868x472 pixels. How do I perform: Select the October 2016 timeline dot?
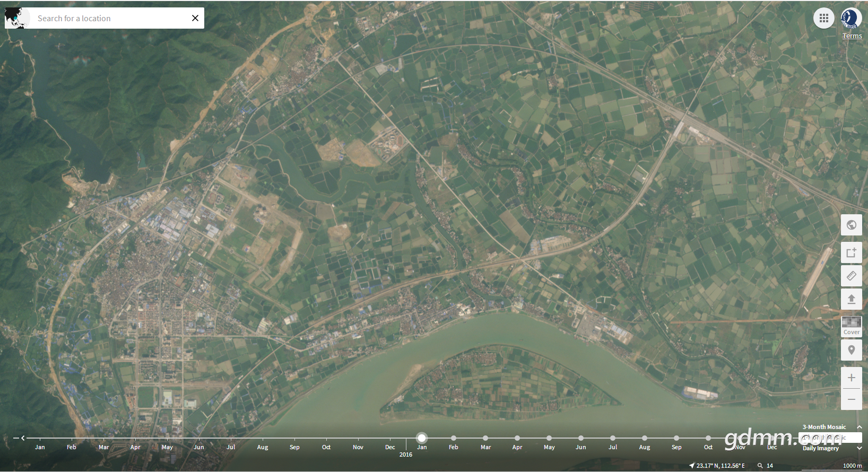[x=708, y=438]
